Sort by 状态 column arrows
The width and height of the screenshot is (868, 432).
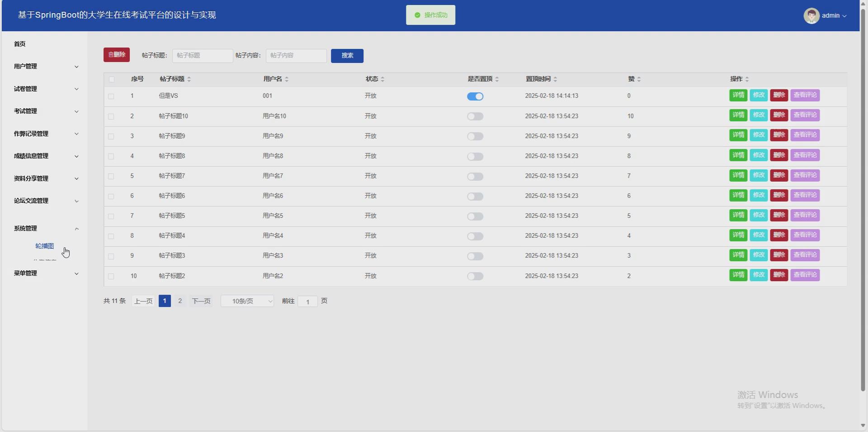click(382, 79)
